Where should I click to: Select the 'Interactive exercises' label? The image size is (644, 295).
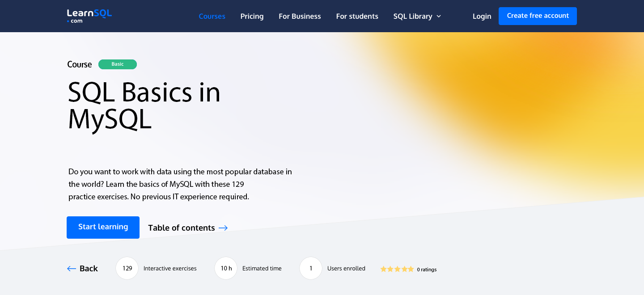170,269
